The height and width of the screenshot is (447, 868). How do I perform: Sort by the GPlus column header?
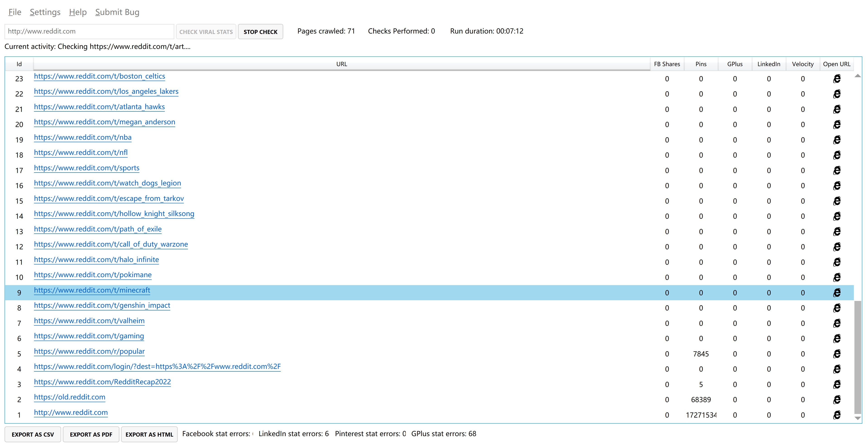click(735, 64)
